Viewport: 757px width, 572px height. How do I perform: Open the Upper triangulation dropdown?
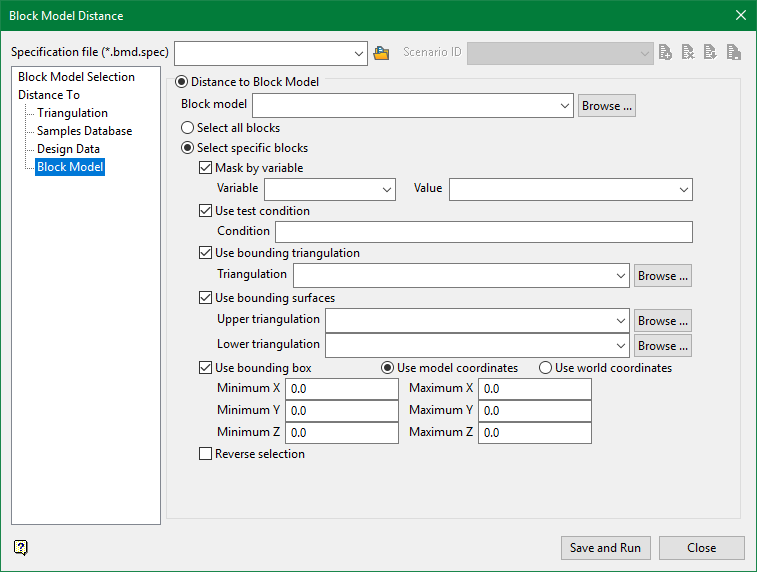pos(621,321)
